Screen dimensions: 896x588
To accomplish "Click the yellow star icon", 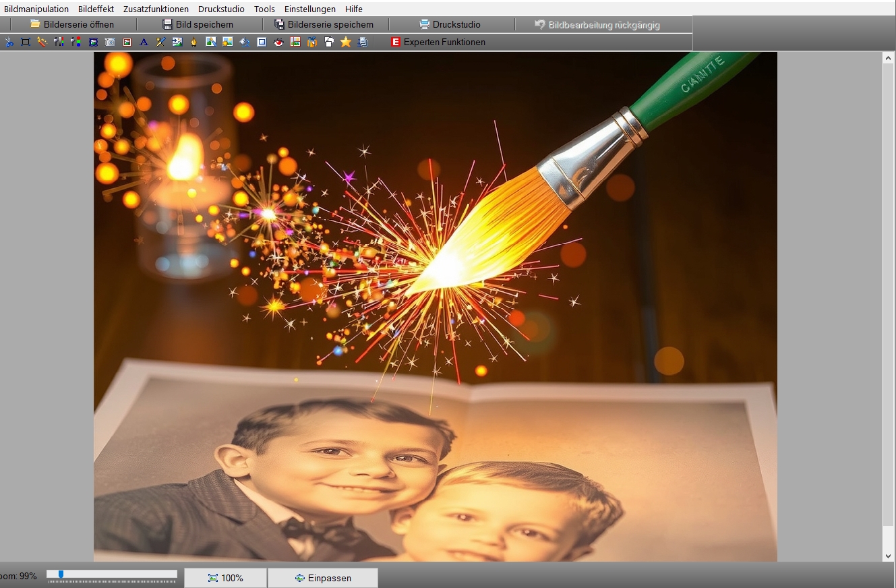I will (x=346, y=42).
